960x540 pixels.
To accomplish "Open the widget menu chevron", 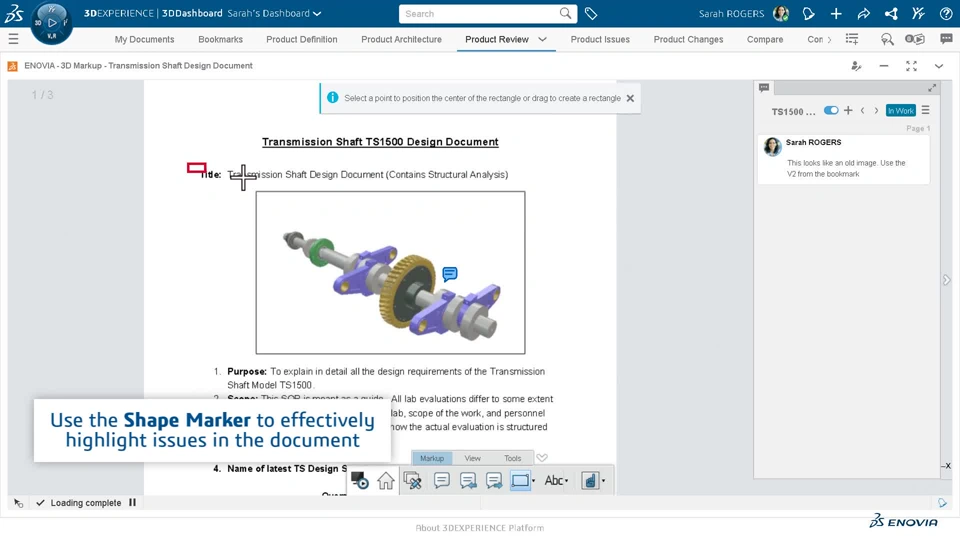I will pos(939,66).
